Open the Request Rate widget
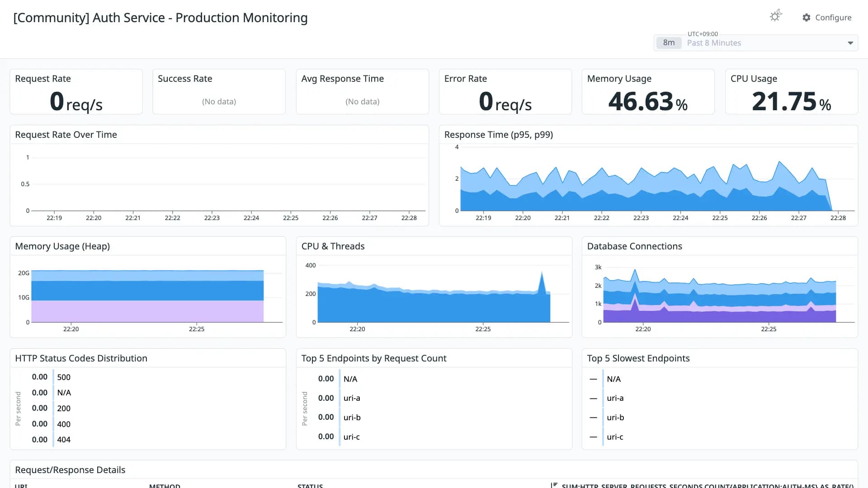Viewport: 868px width, 488px height. [x=76, y=92]
